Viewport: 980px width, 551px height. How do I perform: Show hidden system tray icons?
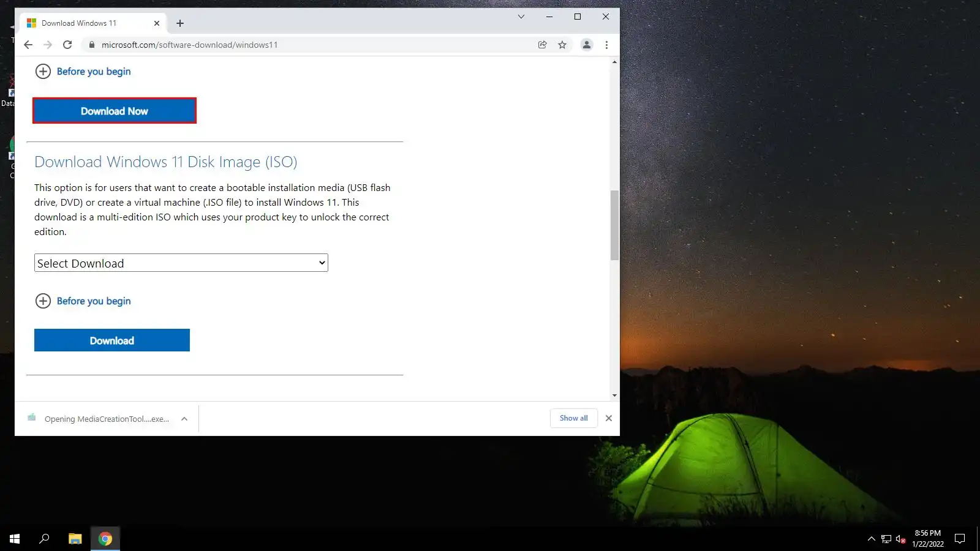(872, 539)
